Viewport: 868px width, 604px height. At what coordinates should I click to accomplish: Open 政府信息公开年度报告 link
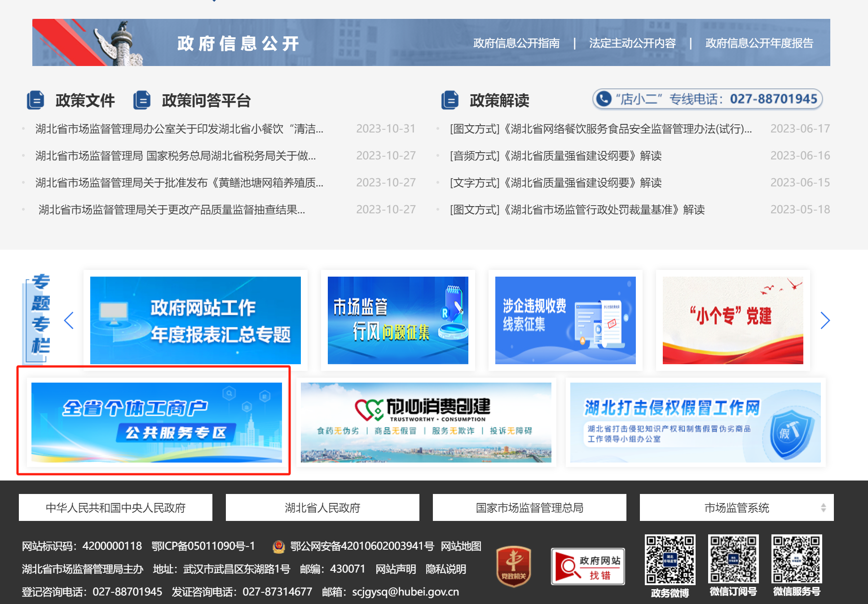point(759,43)
